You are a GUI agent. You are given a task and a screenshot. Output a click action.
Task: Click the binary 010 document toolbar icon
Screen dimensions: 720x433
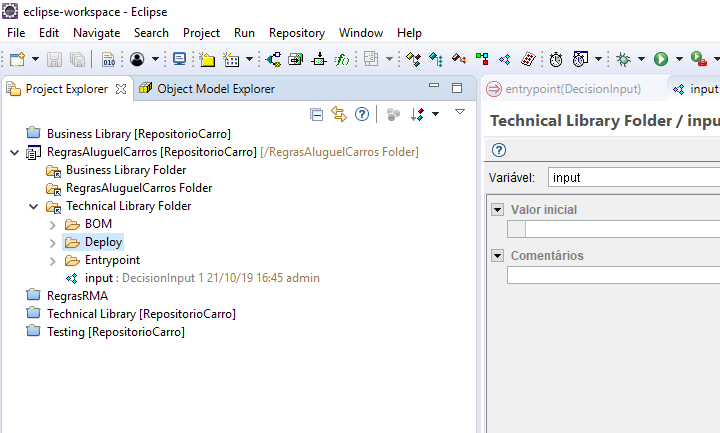coord(108,59)
